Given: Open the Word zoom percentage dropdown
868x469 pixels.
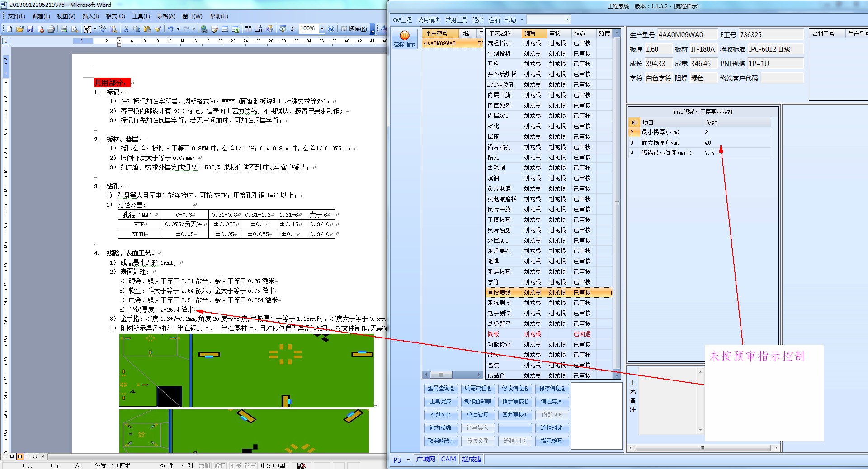Looking at the screenshot, I should pos(322,29).
